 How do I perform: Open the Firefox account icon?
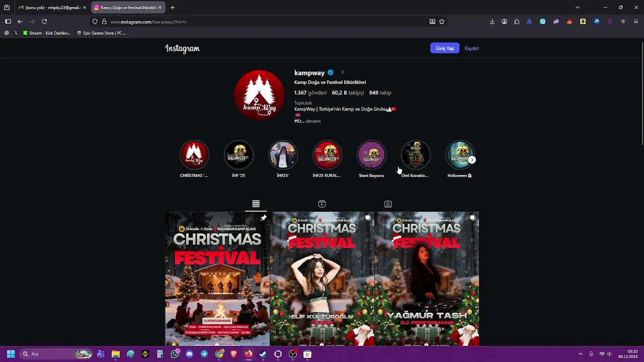pos(504,22)
